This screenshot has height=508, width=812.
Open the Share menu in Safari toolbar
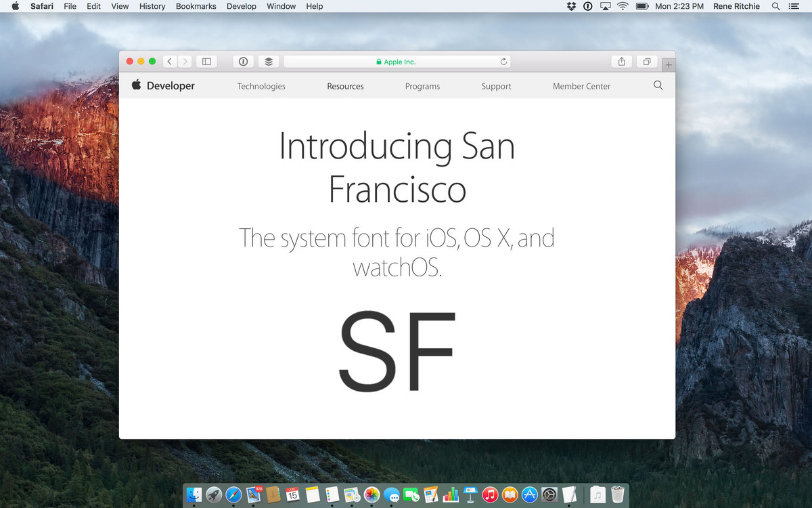[x=622, y=62]
